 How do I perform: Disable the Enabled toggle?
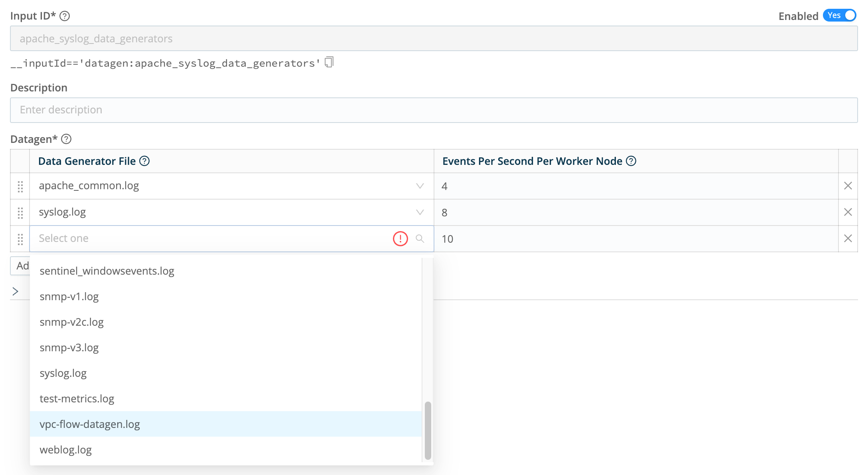coord(839,16)
